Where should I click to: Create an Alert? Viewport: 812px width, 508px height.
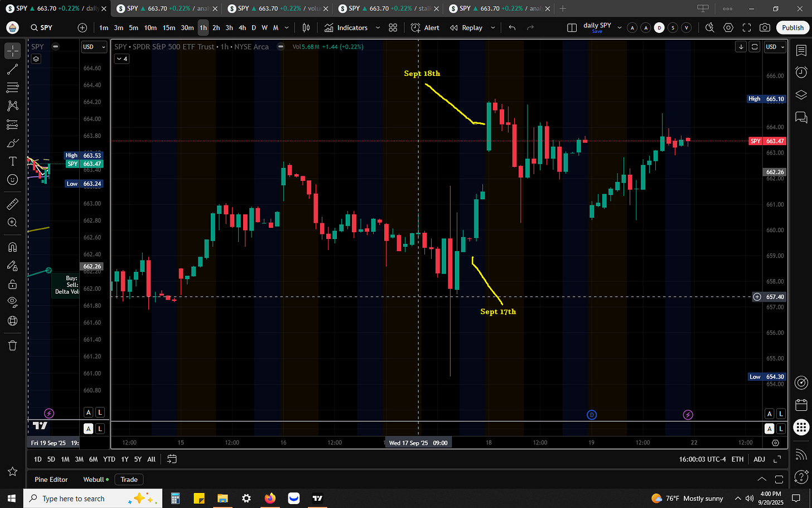tap(425, 27)
